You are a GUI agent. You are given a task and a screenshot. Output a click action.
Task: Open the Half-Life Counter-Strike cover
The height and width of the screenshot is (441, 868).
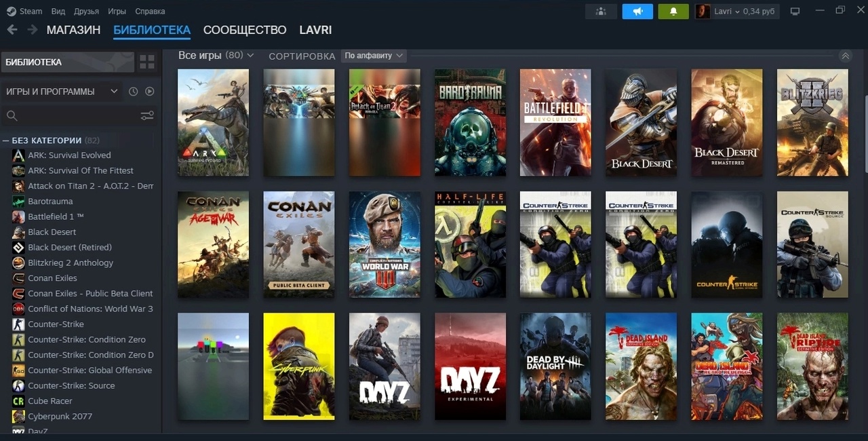[x=470, y=244]
